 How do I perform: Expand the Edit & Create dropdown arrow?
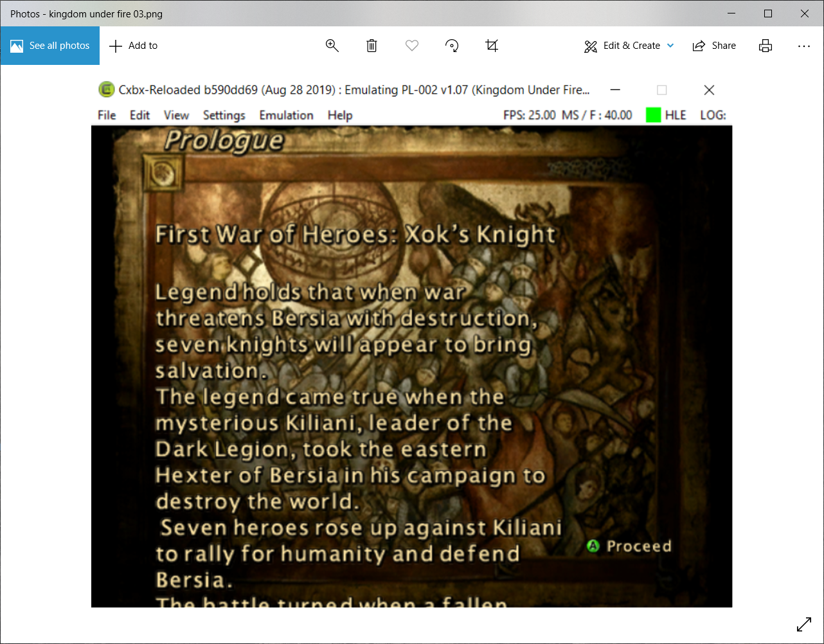[x=670, y=46]
